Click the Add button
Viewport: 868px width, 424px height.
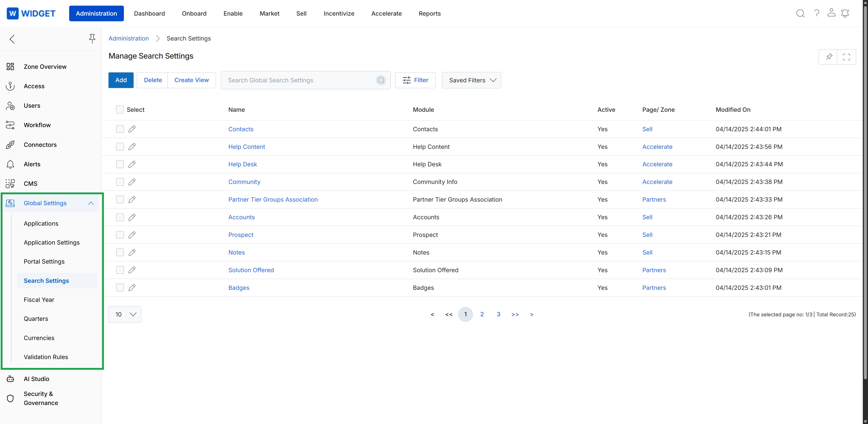pos(121,80)
